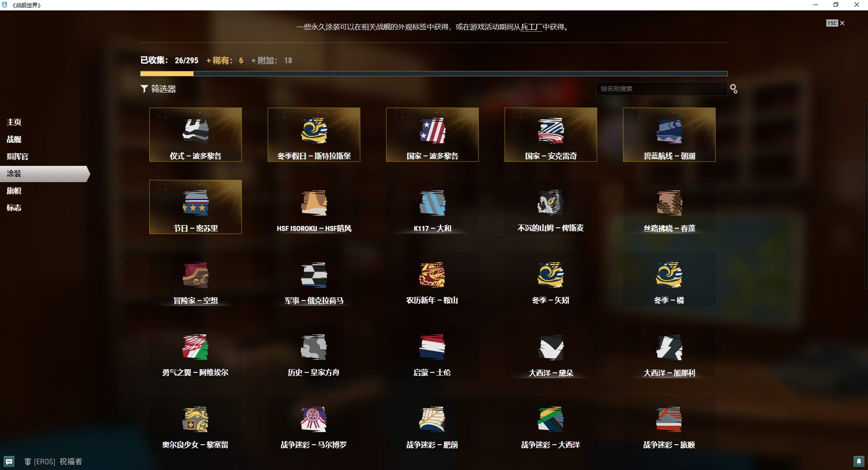Select the 节日 – 密苏里 camouflage thumbnail
Viewport: 868px width, 470px height.
coord(195,203)
